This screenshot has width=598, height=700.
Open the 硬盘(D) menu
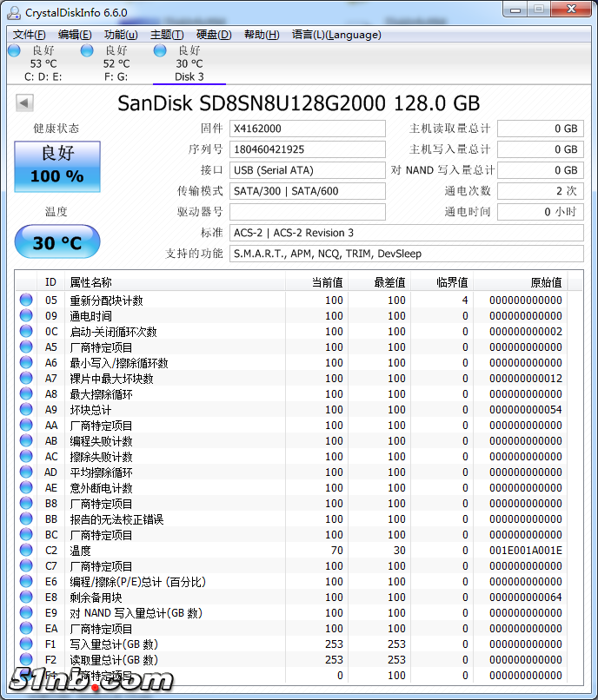[x=214, y=35]
